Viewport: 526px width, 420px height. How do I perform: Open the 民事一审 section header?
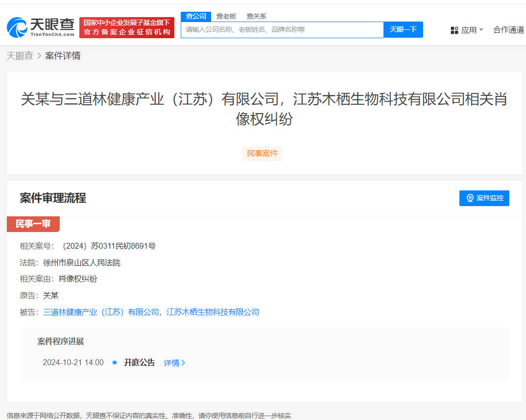coord(33,224)
